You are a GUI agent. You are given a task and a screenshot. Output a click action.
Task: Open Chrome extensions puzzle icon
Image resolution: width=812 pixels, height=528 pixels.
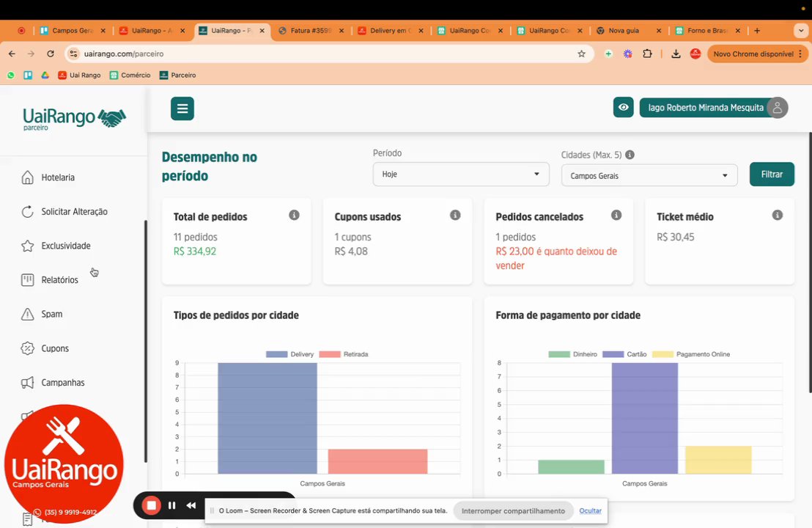coord(647,54)
